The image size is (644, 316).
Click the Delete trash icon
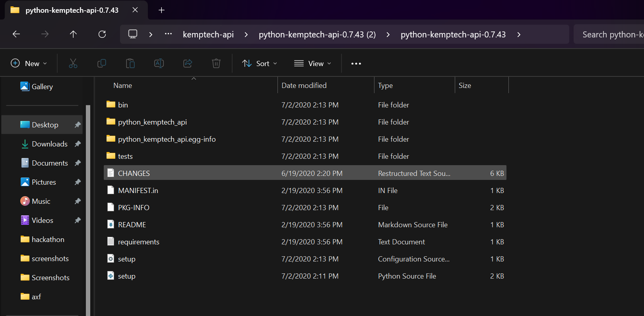click(x=216, y=63)
